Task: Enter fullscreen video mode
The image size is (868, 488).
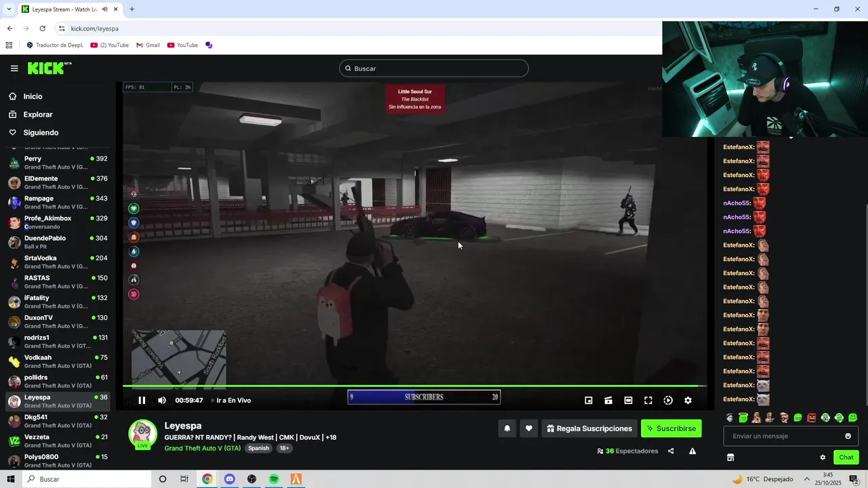Action: pyautogui.click(x=648, y=401)
